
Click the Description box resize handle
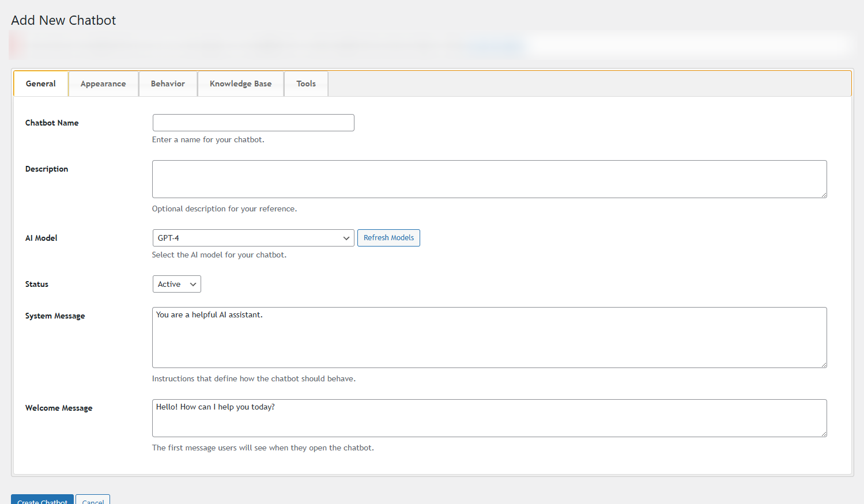click(x=824, y=195)
